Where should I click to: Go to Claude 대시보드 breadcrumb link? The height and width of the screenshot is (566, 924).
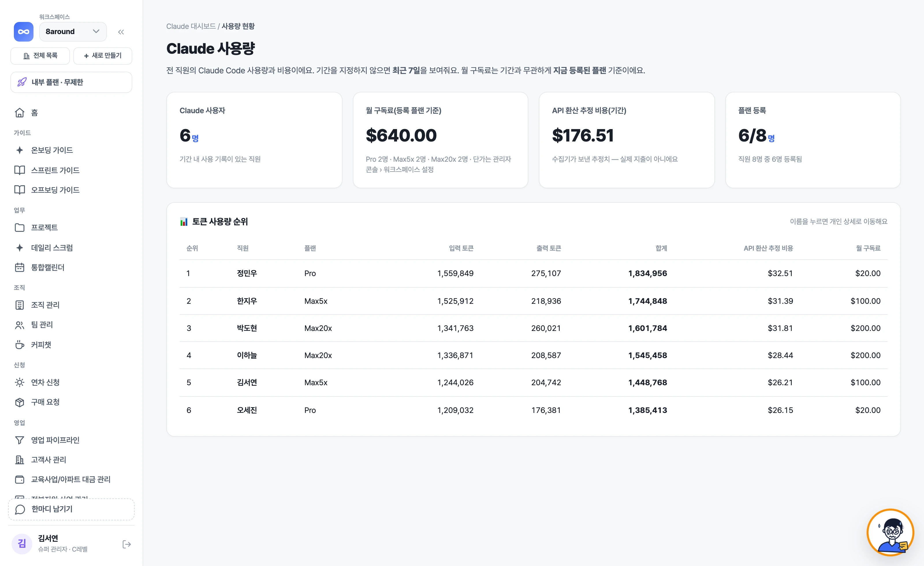[x=191, y=26]
